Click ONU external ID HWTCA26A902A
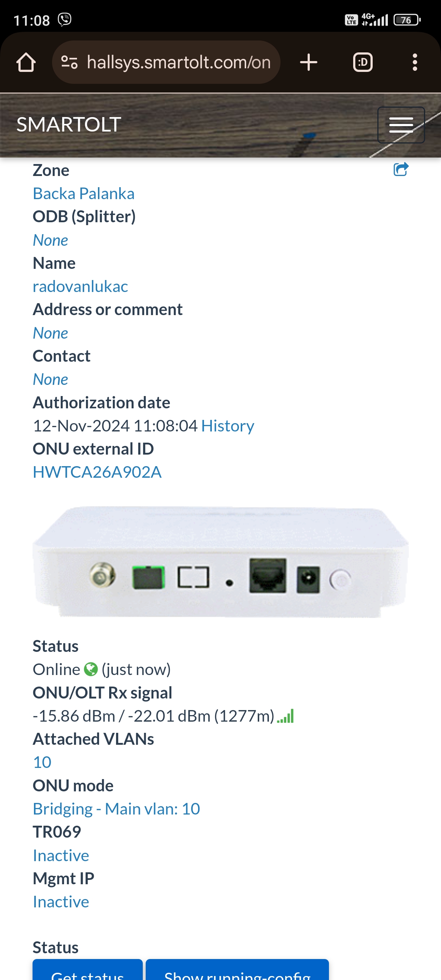441x980 pixels. pos(97,472)
